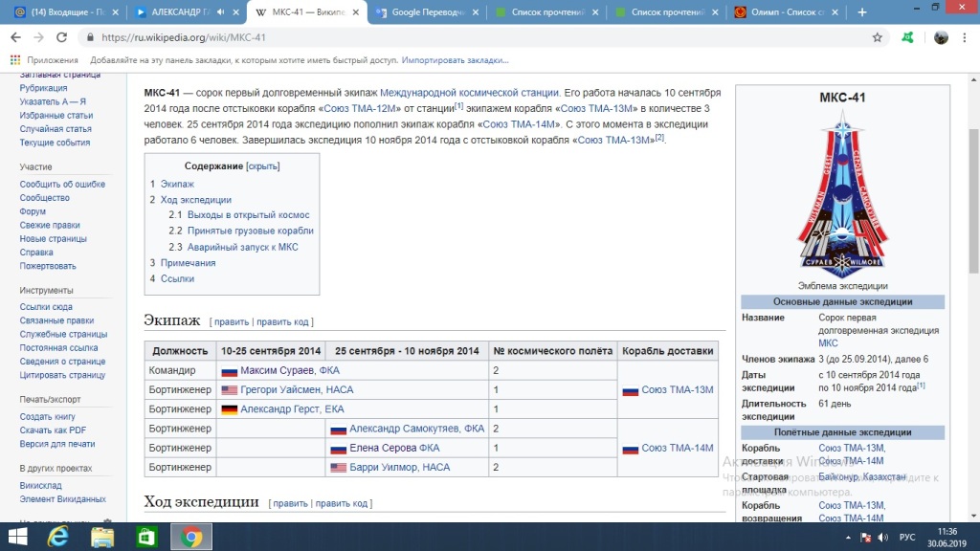The height and width of the screenshot is (551, 980).
Task: Jump to Примечания in contents
Action: (189, 263)
